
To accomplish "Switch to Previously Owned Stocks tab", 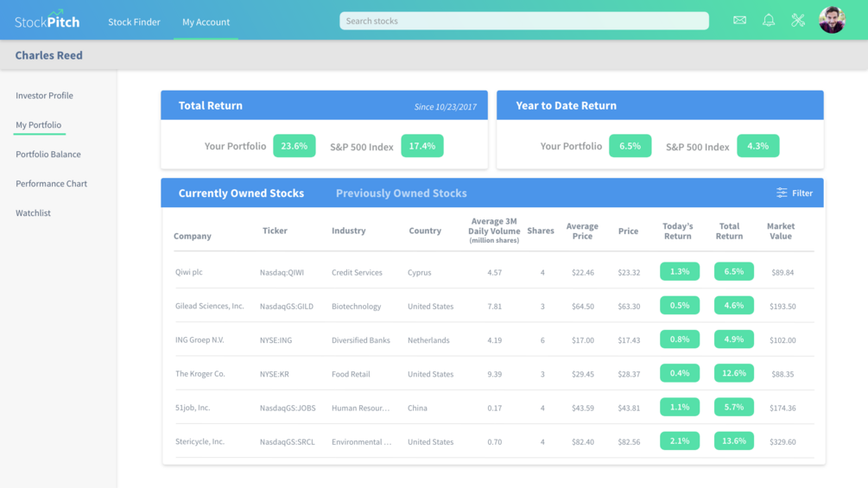I will click(x=402, y=193).
